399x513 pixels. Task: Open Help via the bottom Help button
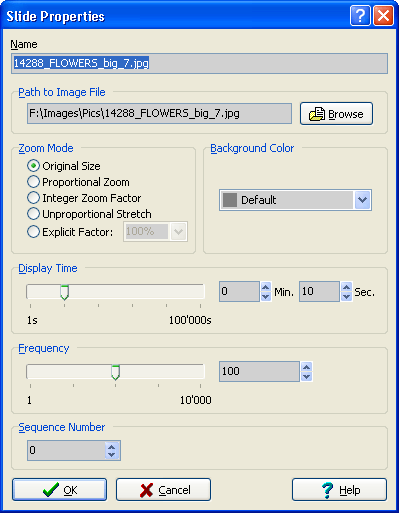point(339,490)
